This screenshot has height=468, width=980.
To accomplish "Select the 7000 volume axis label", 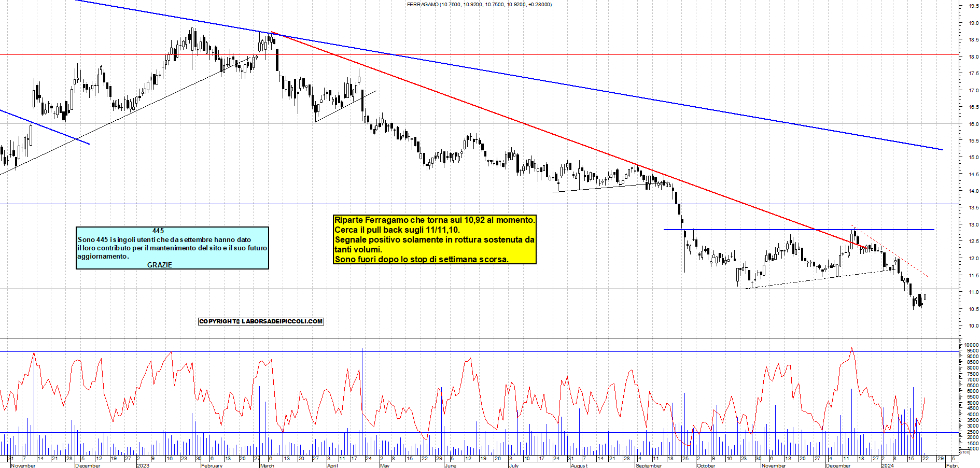I will (x=973, y=380).
